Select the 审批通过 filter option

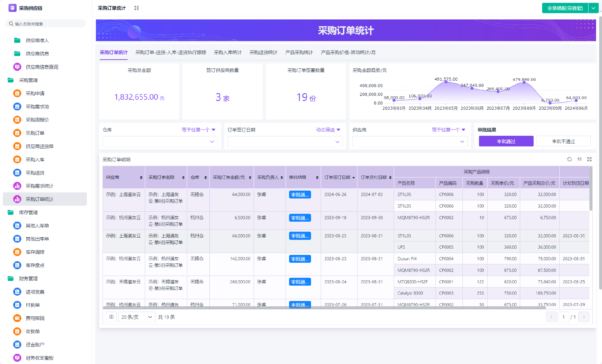click(506, 141)
